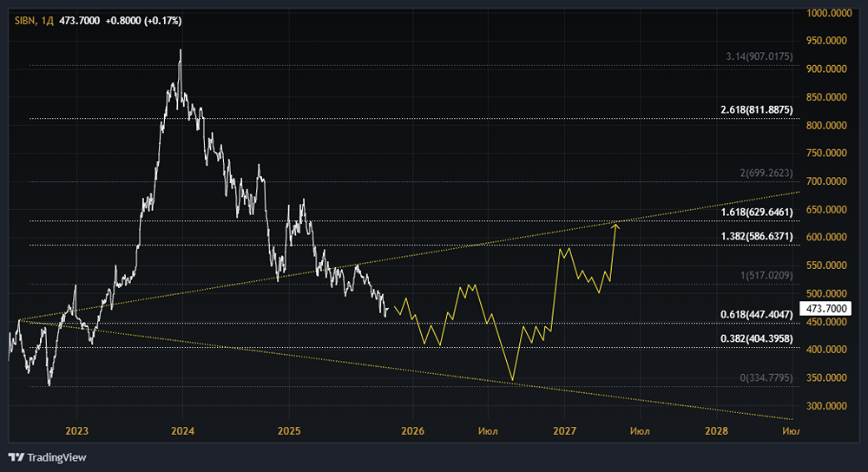
Task: Click the 800.0000 price axis label
Action: 826,125
